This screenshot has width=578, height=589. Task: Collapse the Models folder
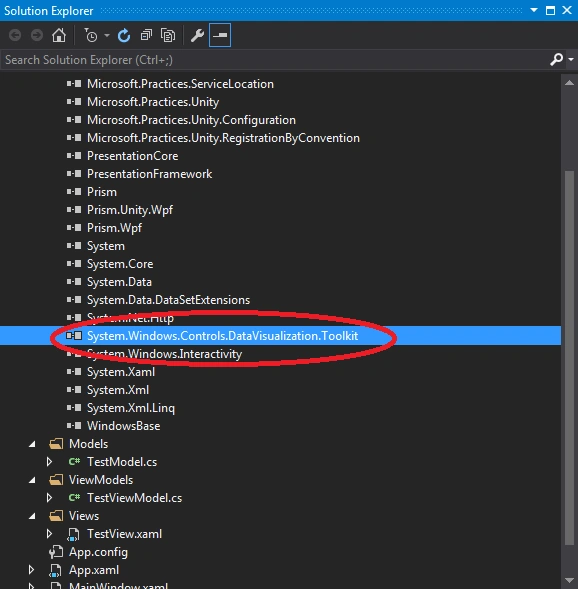tap(32, 444)
